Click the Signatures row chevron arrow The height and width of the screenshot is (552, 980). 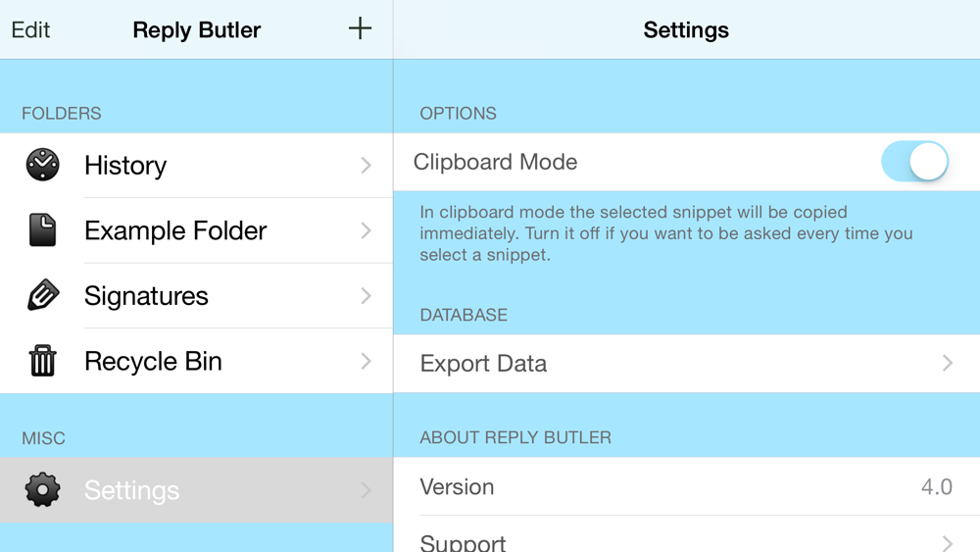367,296
